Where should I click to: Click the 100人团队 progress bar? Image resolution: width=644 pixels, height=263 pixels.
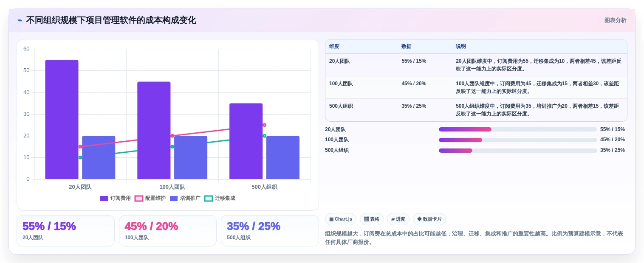[x=518, y=140]
